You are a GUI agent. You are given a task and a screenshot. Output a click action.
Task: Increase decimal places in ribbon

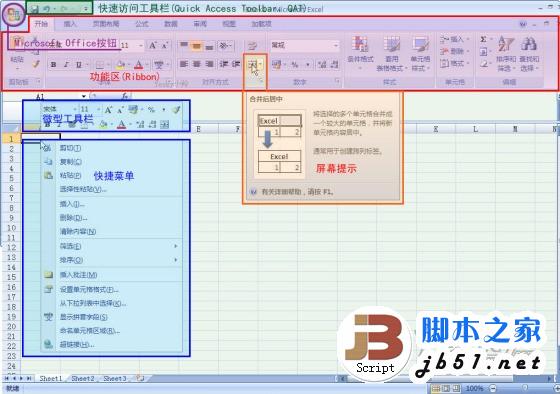pos(322,65)
